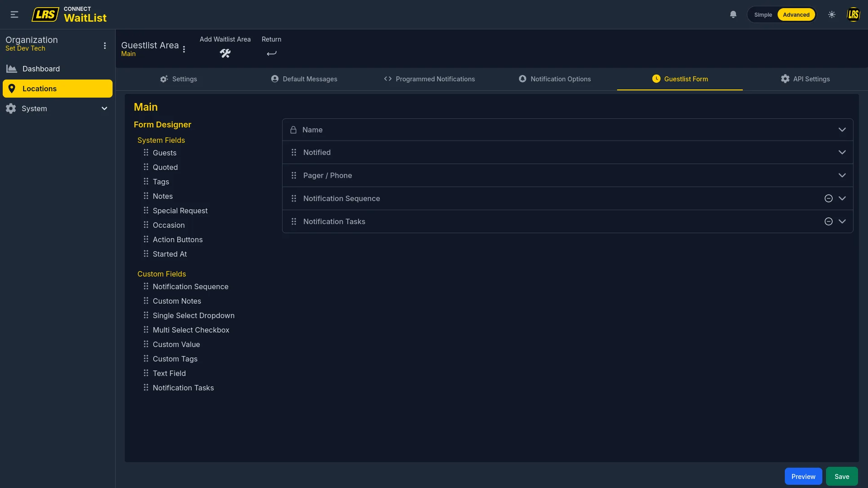
Task: Open the Settings tab
Action: [179, 79]
